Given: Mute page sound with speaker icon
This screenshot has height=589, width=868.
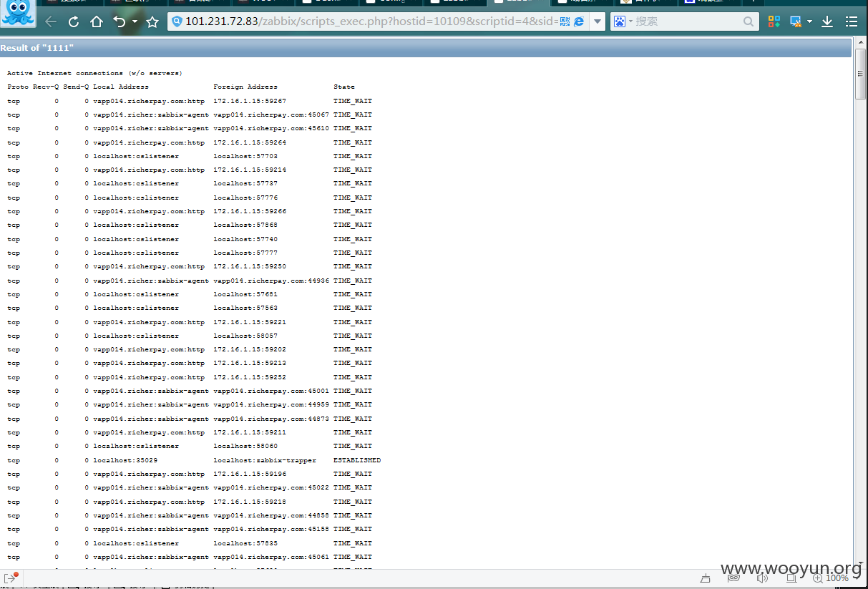Looking at the screenshot, I should [762, 578].
